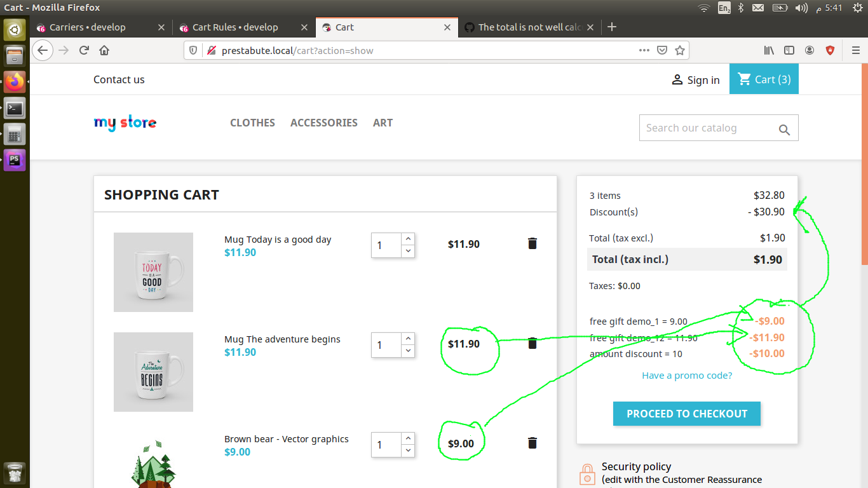Select the 'Total (tax incl.)' label
Screen dimensions: 868x488
click(630, 259)
